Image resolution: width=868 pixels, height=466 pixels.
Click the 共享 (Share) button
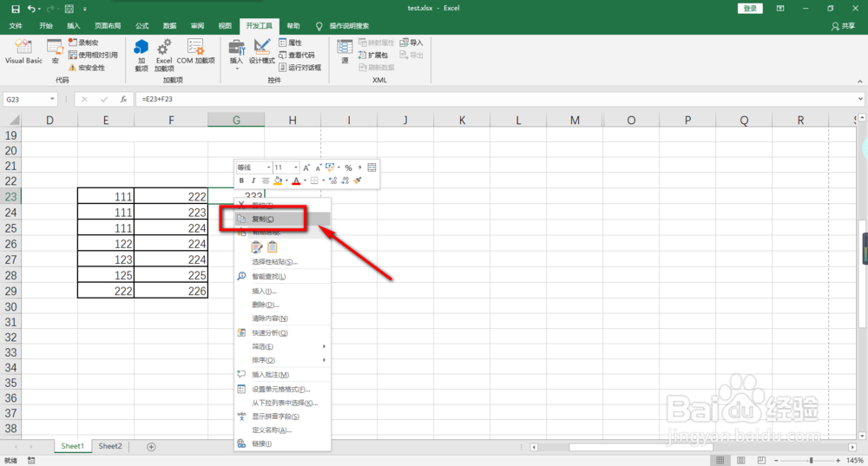click(843, 26)
